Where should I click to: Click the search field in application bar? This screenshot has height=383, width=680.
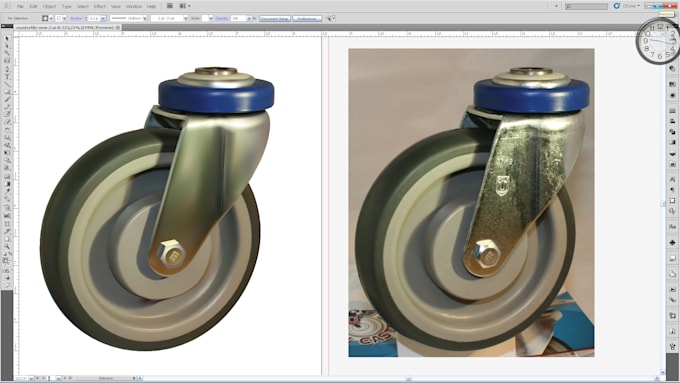586,6
